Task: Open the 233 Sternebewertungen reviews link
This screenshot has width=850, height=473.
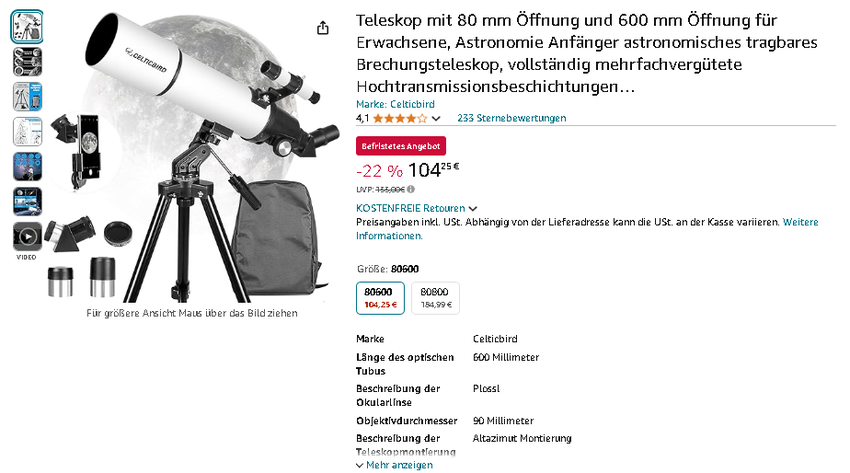Action: (512, 118)
